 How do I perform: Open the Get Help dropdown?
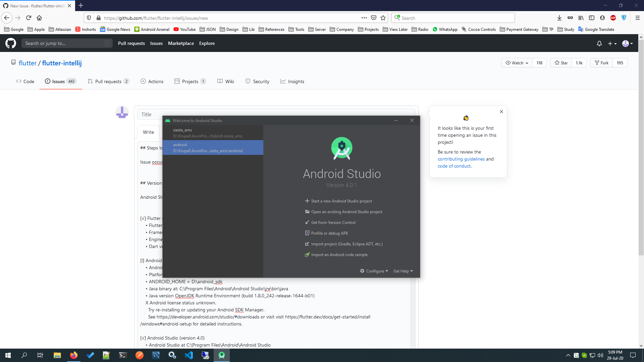(x=402, y=271)
